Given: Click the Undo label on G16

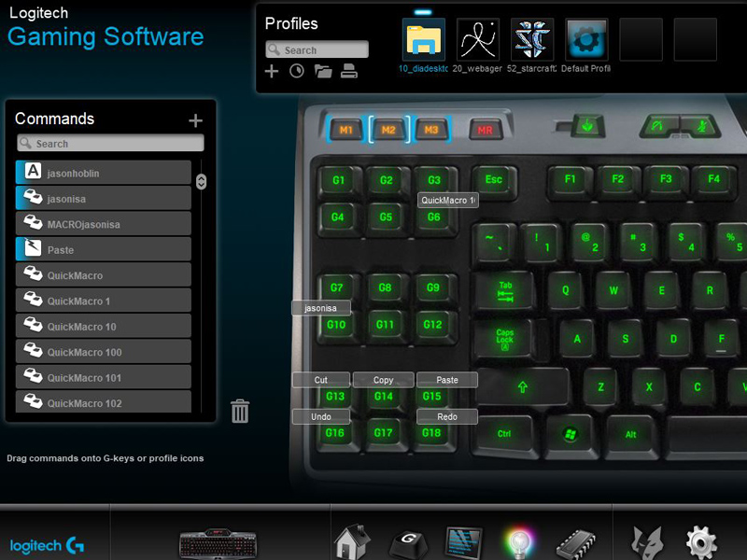Looking at the screenshot, I should point(320,416).
